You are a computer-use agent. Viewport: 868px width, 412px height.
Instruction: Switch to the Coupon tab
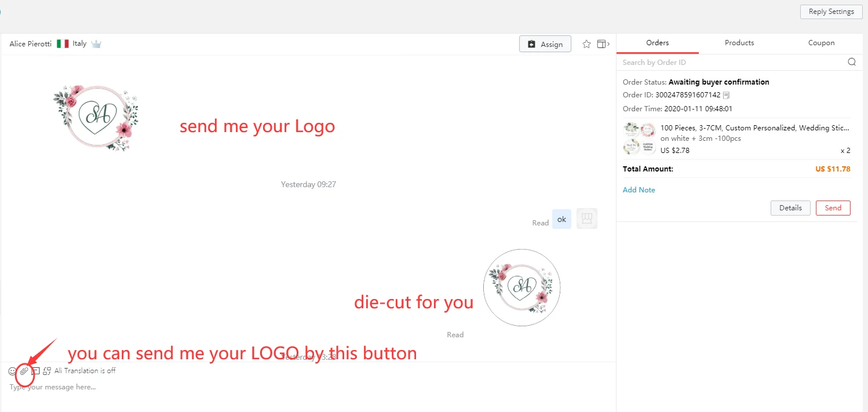tap(821, 43)
